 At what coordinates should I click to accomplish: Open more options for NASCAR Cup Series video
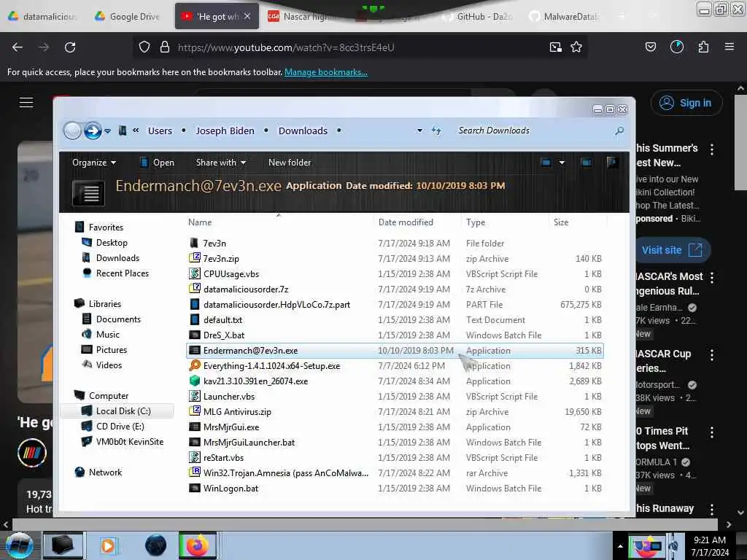(x=712, y=355)
